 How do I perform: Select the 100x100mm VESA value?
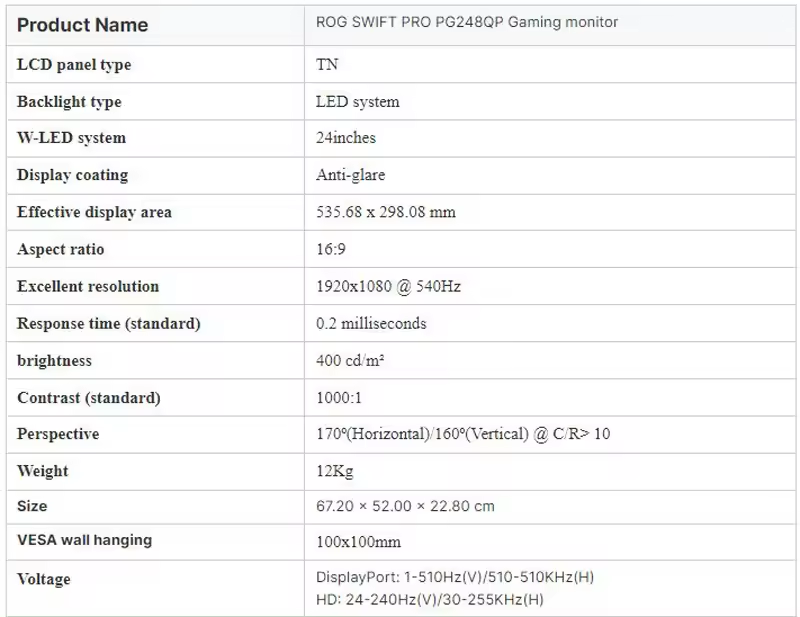click(358, 541)
